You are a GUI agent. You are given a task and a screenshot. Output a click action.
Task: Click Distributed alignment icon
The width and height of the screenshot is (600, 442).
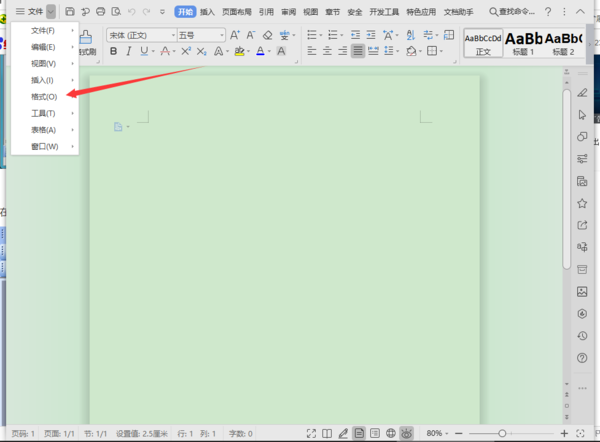click(373, 51)
